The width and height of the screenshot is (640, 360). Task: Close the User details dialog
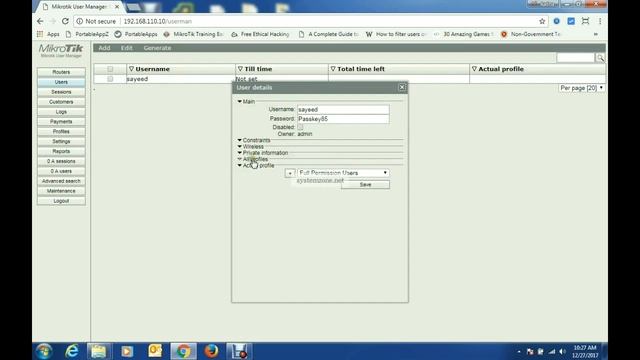402,87
